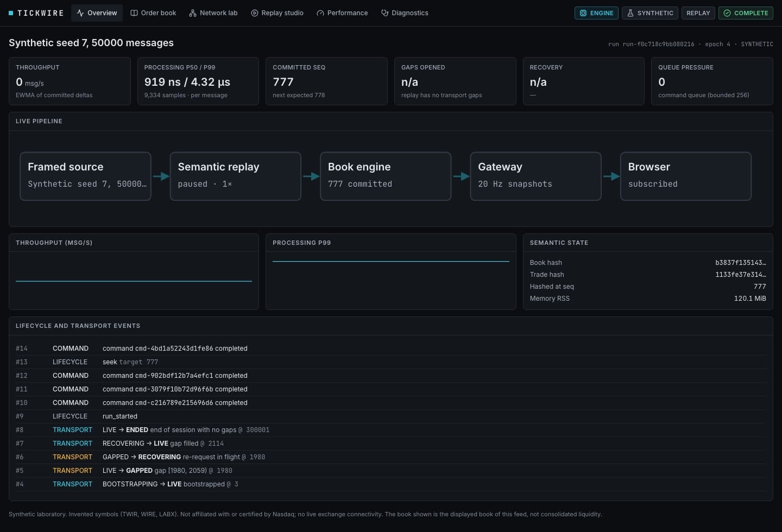Click arrow between Gateway and Browser

pos(611,176)
